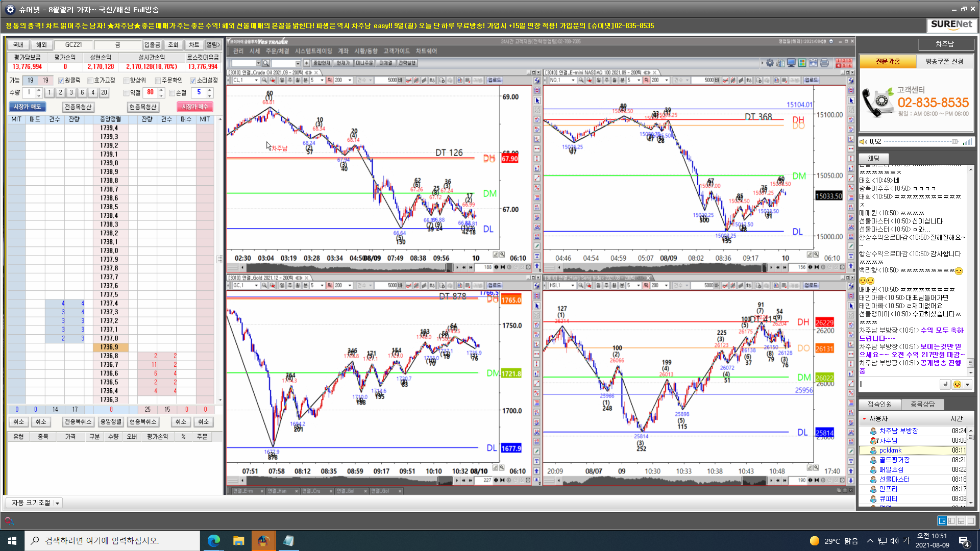This screenshot has width=980, height=551.
Task: Open the 주문/체결 menu
Action: point(277,51)
